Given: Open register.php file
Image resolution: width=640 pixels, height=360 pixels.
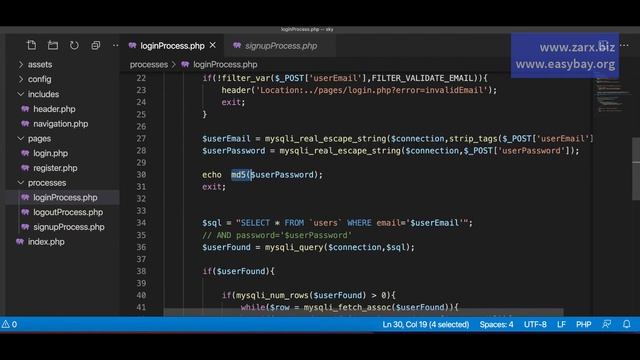Looking at the screenshot, I should [x=55, y=168].
